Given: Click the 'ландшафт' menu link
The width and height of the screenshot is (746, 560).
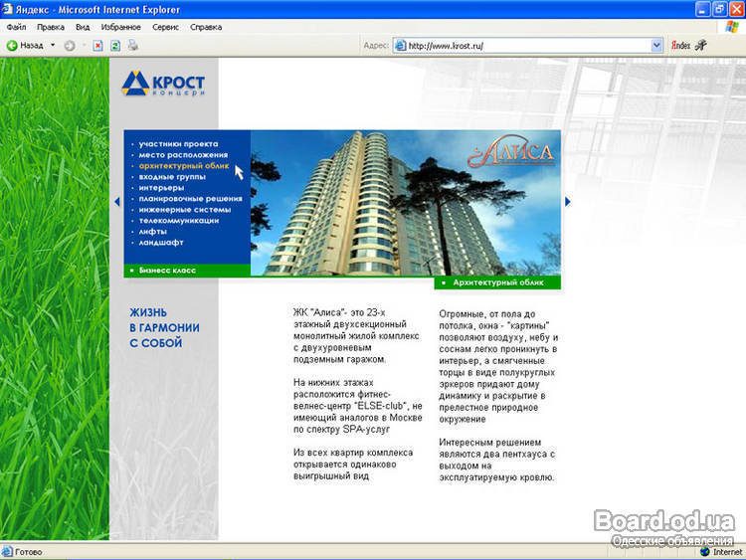Looking at the screenshot, I should [161, 242].
